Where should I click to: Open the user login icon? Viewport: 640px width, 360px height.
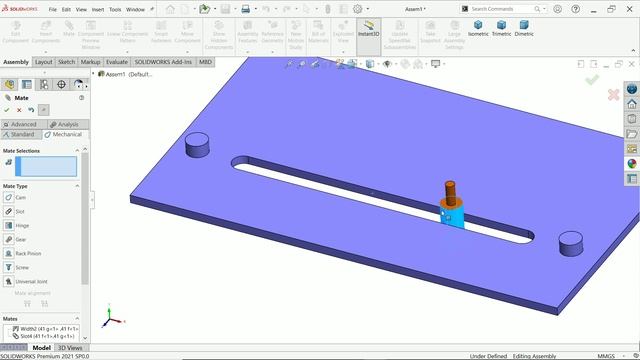[558, 9]
